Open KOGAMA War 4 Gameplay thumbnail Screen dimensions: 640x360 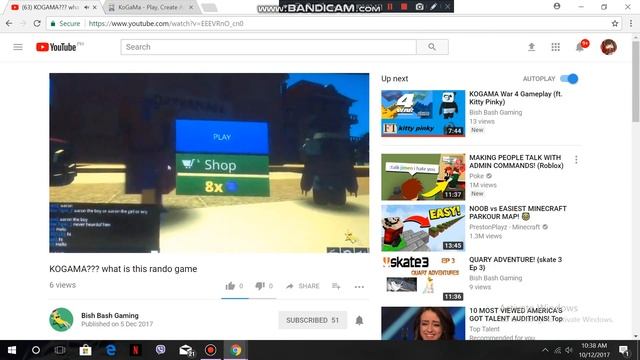[x=423, y=113]
